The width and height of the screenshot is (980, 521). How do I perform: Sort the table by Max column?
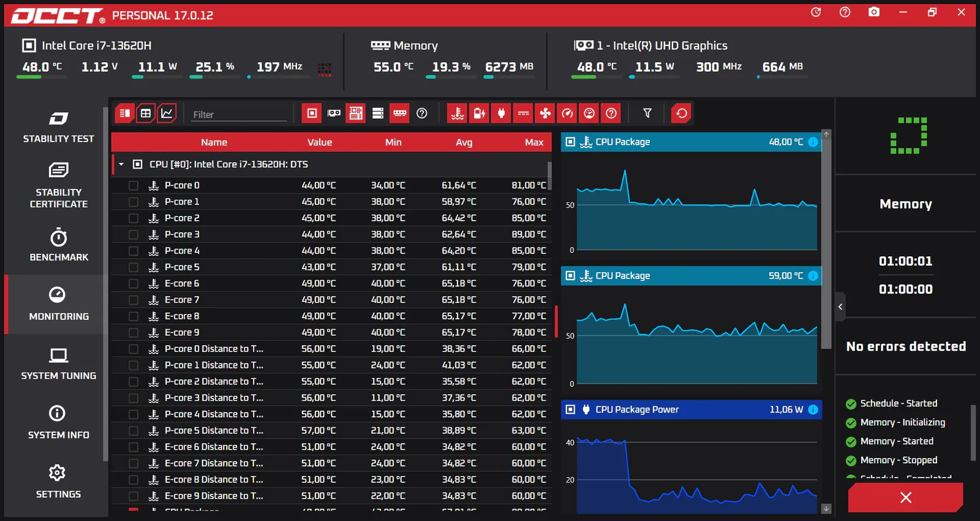(534, 142)
